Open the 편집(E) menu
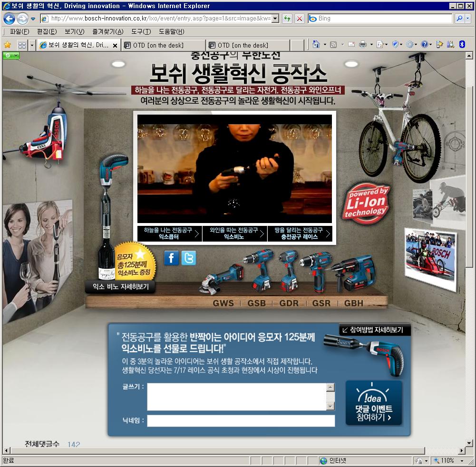 tap(47, 31)
